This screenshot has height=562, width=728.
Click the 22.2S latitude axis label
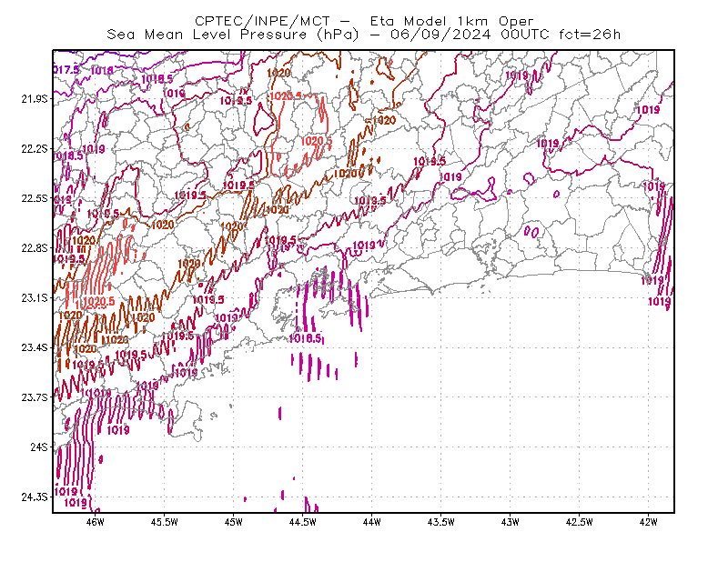pyautogui.click(x=35, y=149)
